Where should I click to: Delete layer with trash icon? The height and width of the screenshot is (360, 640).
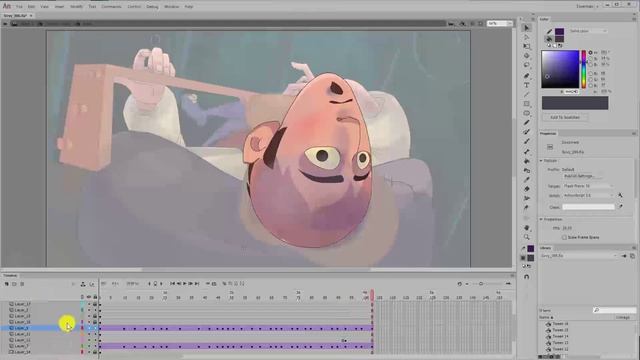[x=22, y=284]
